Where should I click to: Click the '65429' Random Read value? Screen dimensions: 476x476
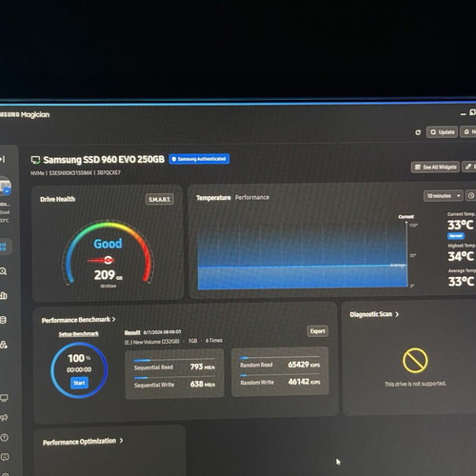299,365
